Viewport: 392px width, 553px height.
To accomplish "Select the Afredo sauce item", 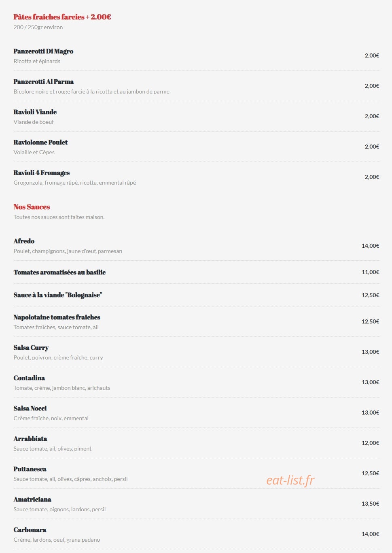I will (24, 241).
